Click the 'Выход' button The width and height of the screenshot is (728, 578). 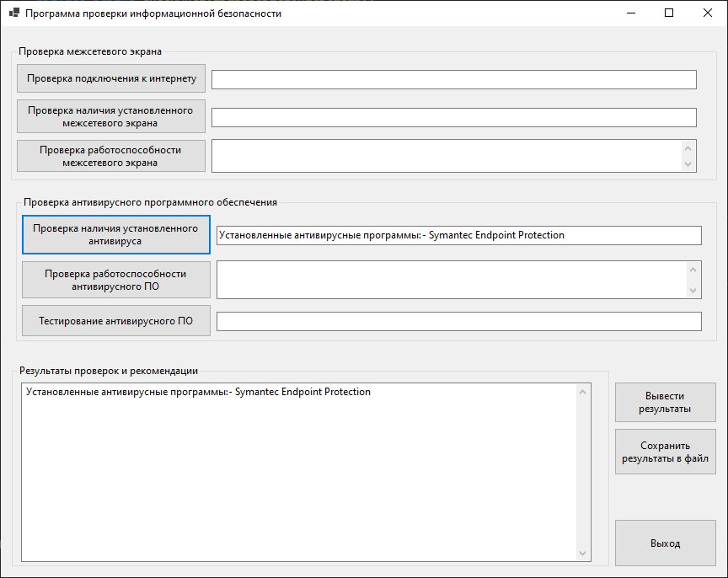(x=666, y=543)
